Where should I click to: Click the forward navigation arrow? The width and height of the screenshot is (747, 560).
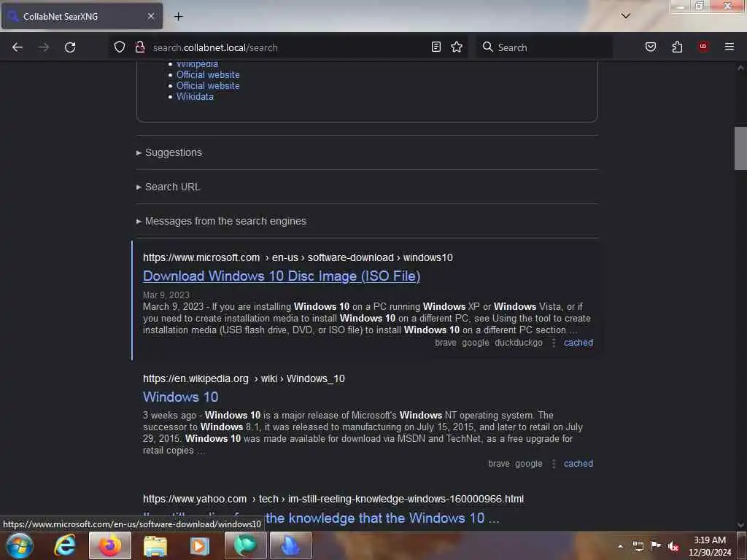tap(44, 47)
